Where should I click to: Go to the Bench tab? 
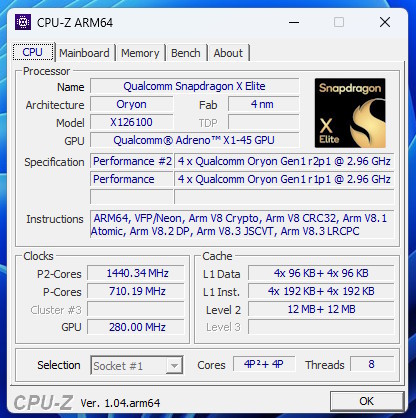186,53
